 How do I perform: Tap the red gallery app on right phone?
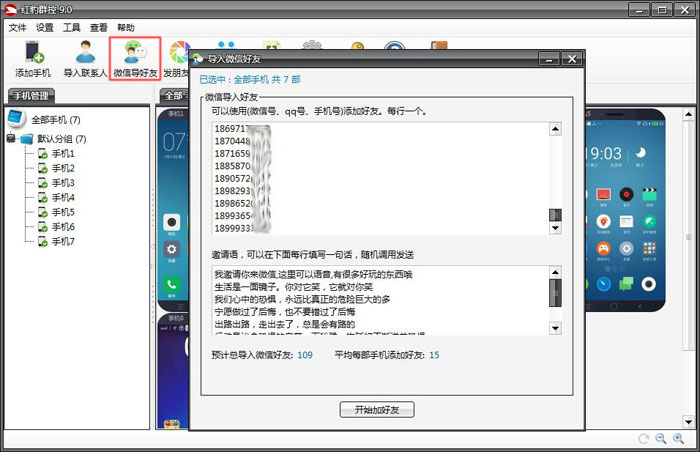(603, 195)
